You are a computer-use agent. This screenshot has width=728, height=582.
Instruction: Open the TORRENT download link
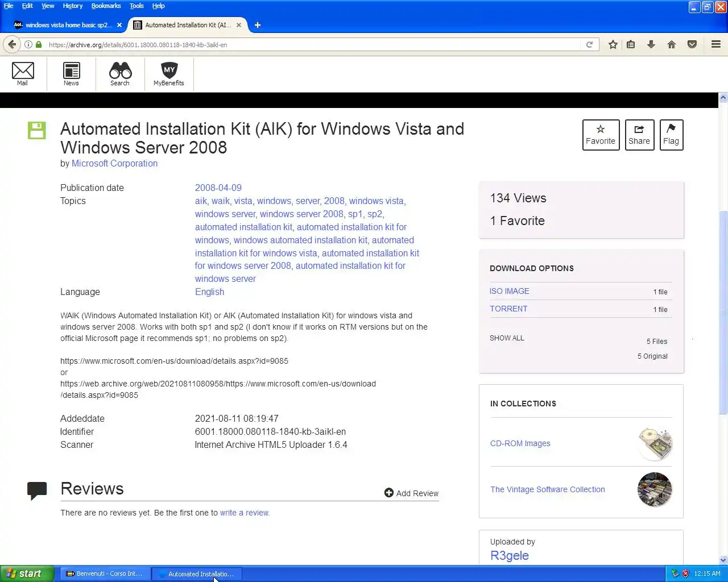[508, 309]
